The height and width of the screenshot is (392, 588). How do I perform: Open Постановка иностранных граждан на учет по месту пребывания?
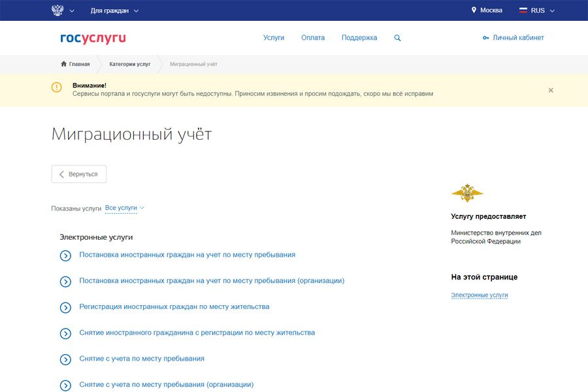(x=187, y=255)
